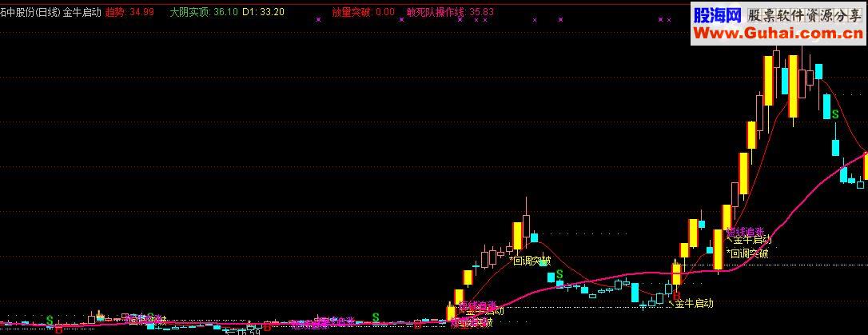This screenshot has width=868, height=335.
Task: Click the green S marker beside the falling candles after the highest peak
Action: 834,115
